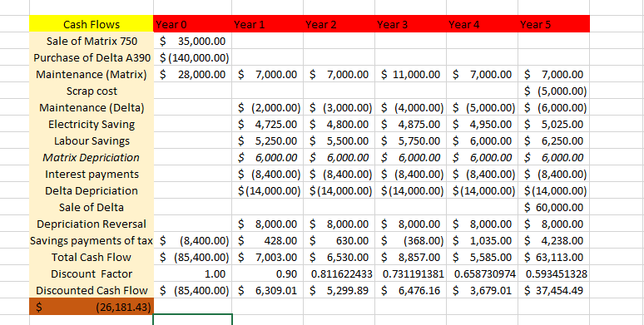This screenshot has width=644, height=325.
Task: Select the Discounted Cash Flow row label
Action: 92,291
